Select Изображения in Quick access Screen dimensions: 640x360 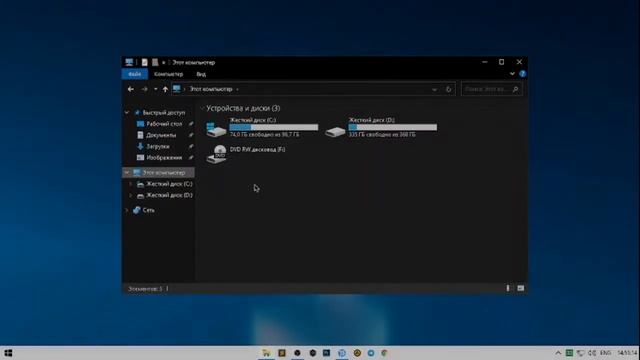tap(164, 158)
